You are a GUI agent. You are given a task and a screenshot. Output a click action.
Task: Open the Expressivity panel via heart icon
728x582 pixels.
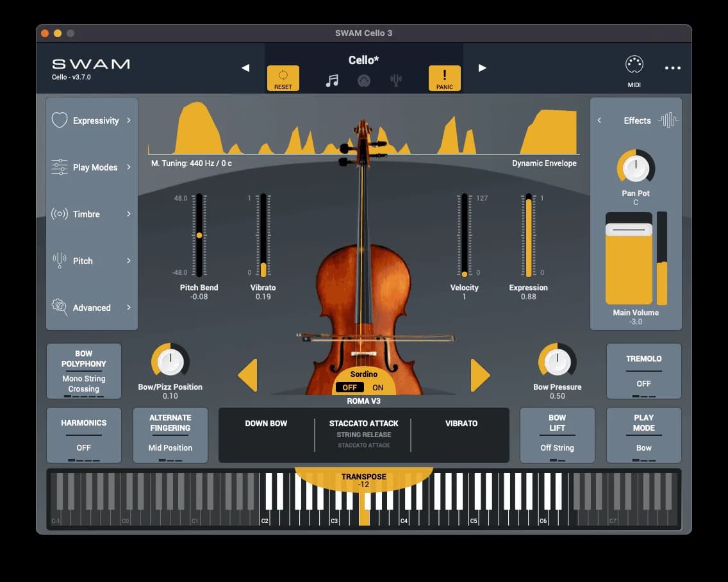(58, 120)
